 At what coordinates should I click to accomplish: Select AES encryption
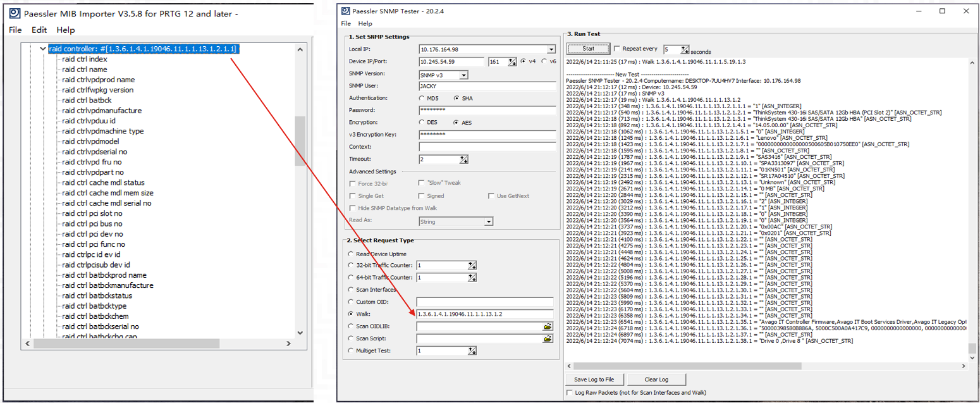coord(456,122)
